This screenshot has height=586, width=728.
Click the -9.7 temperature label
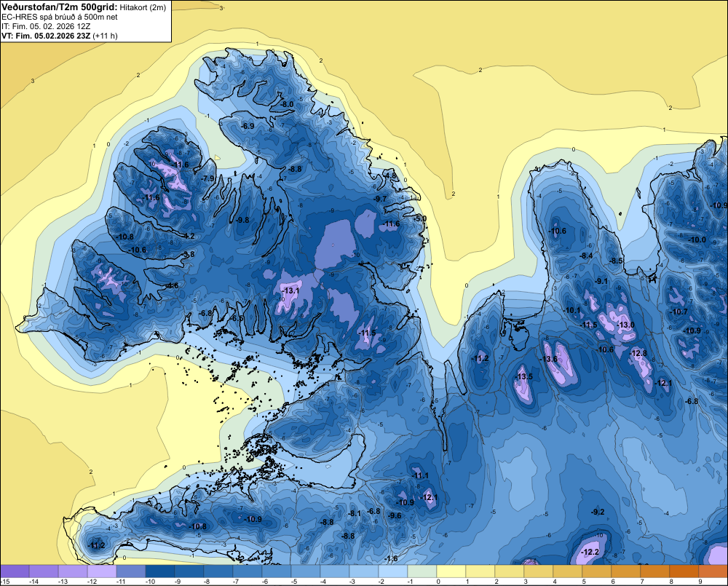[380, 199]
